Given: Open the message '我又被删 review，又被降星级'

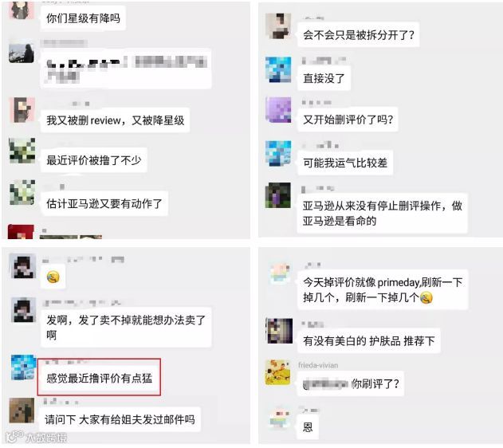Looking at the screenshot, I should [115, 120].
